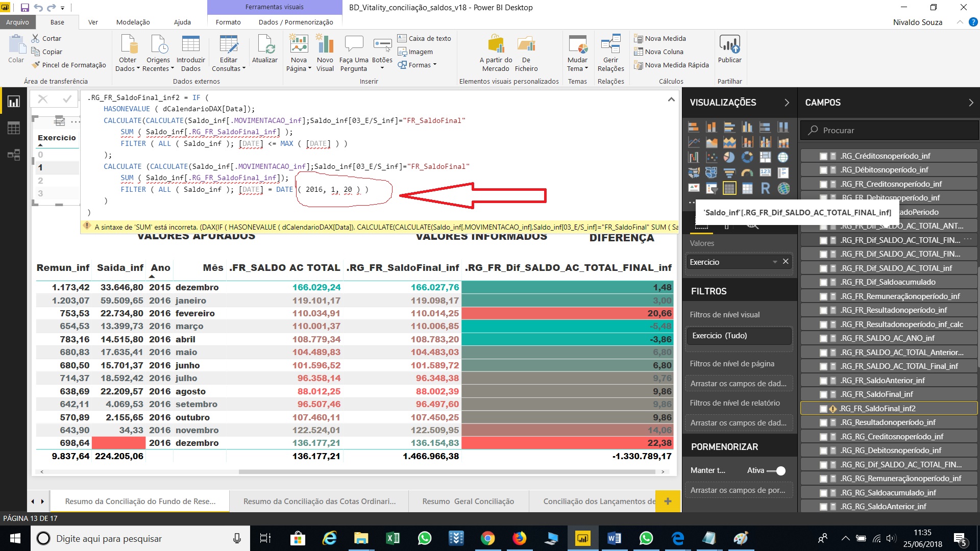Tick the .RG_Resultadonoperíodo_inf checkbox
Viewport: 980px width, 551px height.
click(823, 422)
